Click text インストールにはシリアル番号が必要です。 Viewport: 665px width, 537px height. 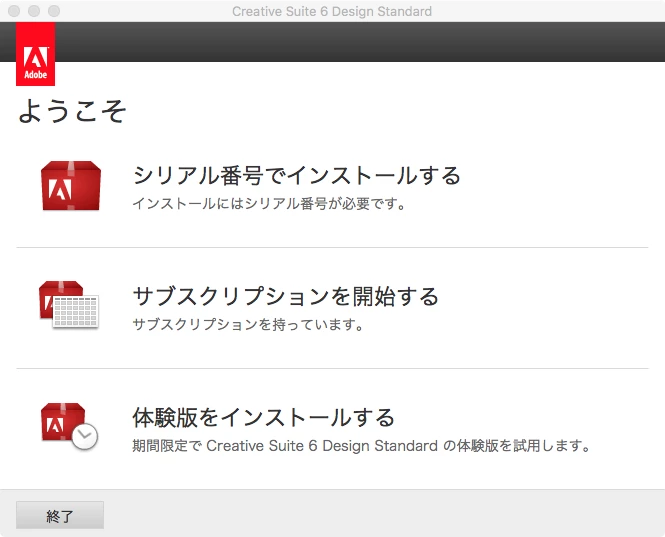click(270, 204)
